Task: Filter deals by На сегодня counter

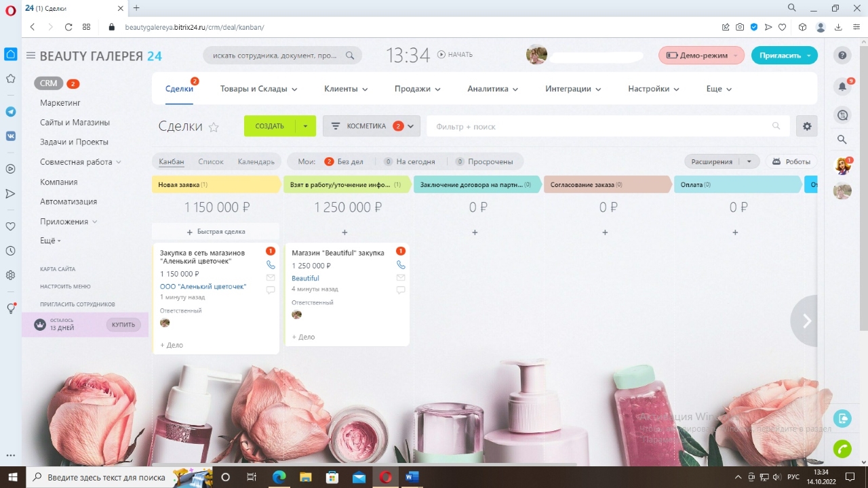Action: coord(409,162)
